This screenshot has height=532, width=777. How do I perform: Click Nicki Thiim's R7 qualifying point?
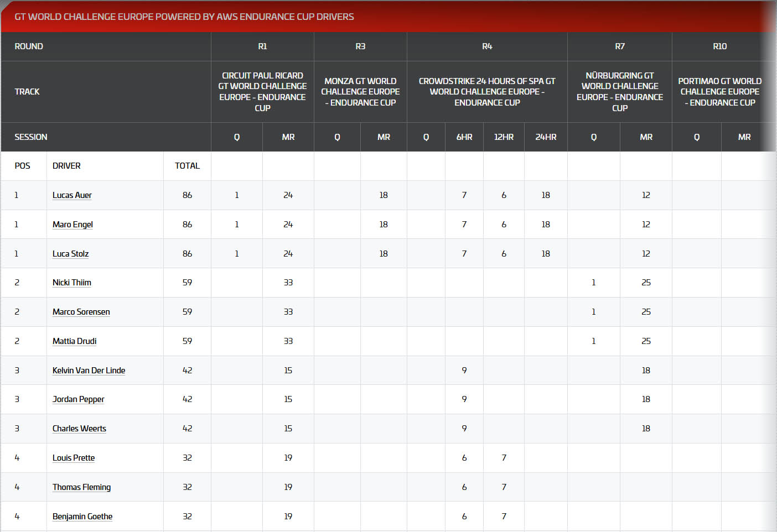coord(594,283)
